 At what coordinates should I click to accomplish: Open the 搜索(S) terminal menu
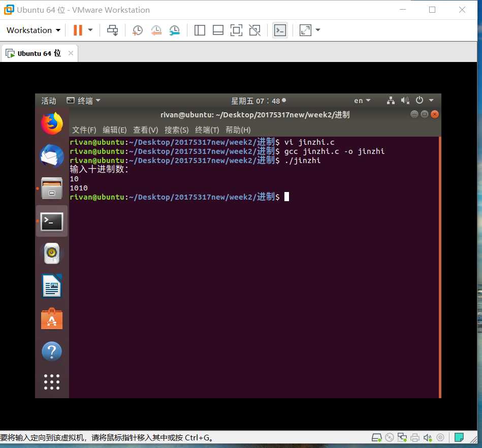(x=176, y=130)
